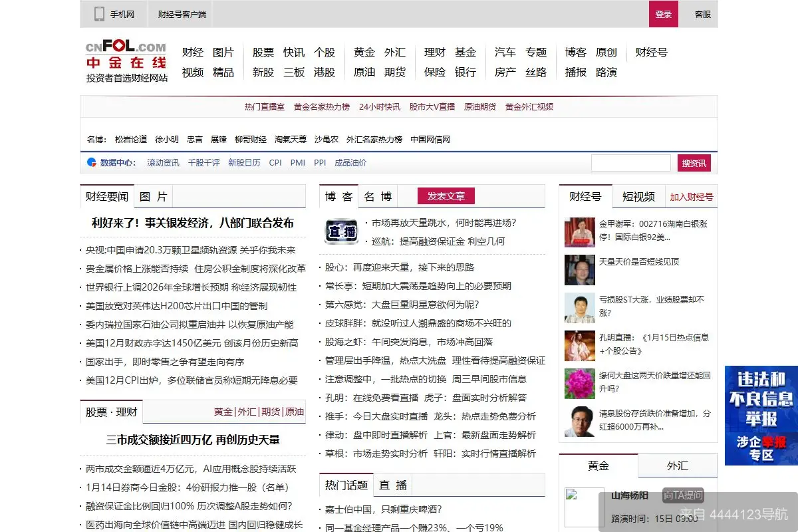
Task: Open the 路演 nav menu item
Action: (x=606, y=72)
